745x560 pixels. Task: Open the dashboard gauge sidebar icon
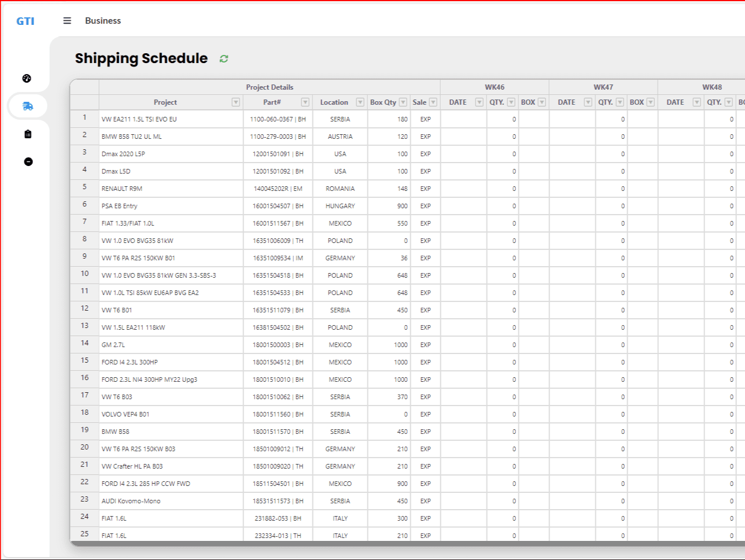27,79
